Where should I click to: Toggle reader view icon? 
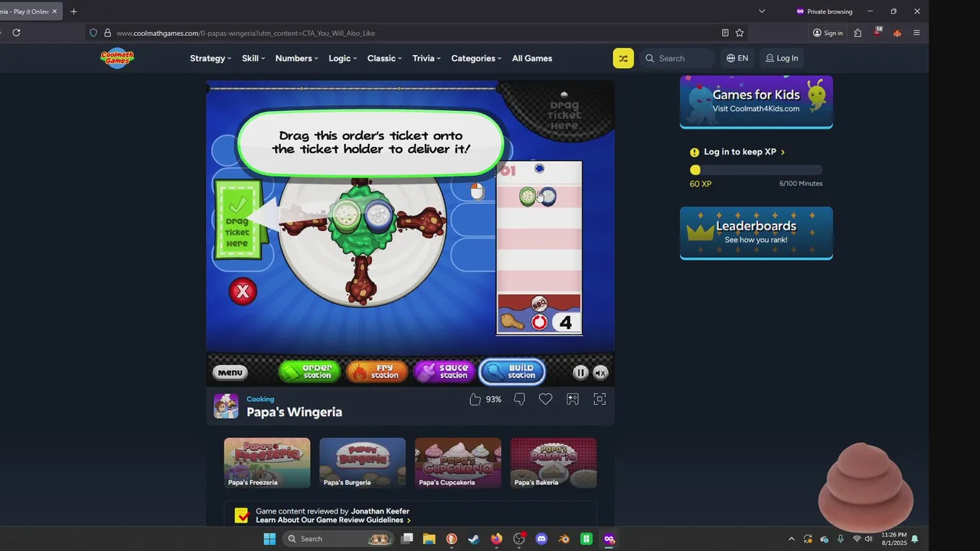pyautogui.click(x=725, y=33)
